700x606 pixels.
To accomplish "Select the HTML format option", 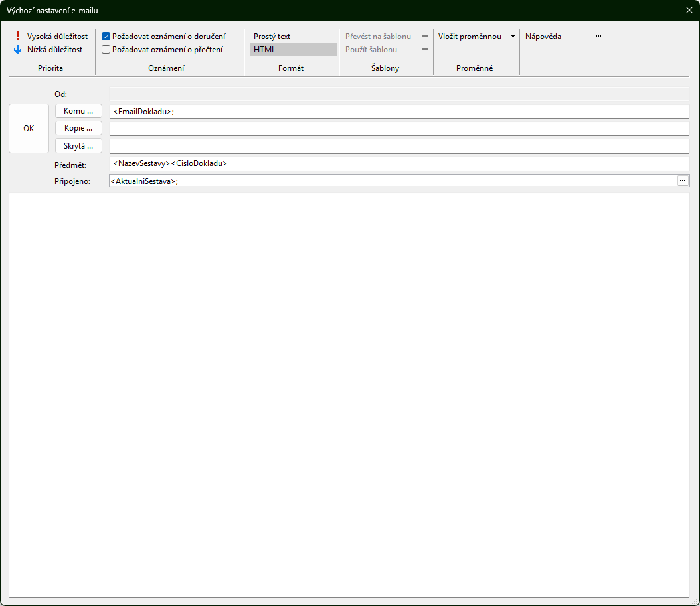I will tap(264, 49).
